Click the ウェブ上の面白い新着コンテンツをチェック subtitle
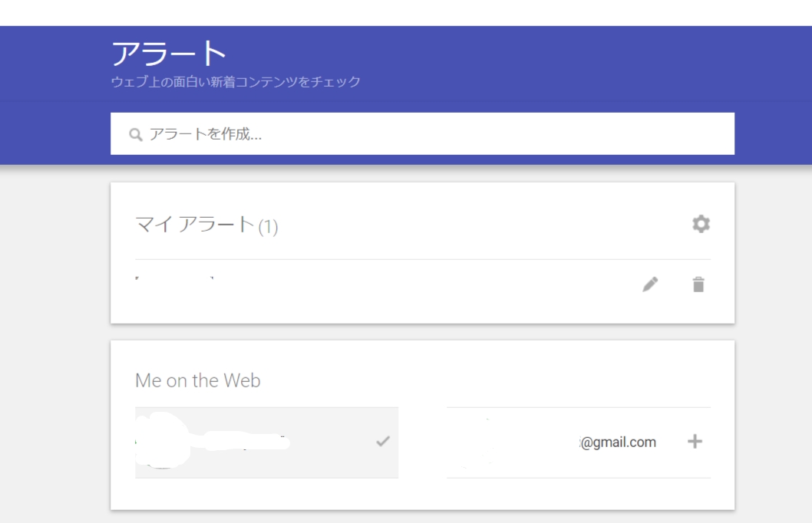The image size is (812, 523). click(x=236, y=82)
